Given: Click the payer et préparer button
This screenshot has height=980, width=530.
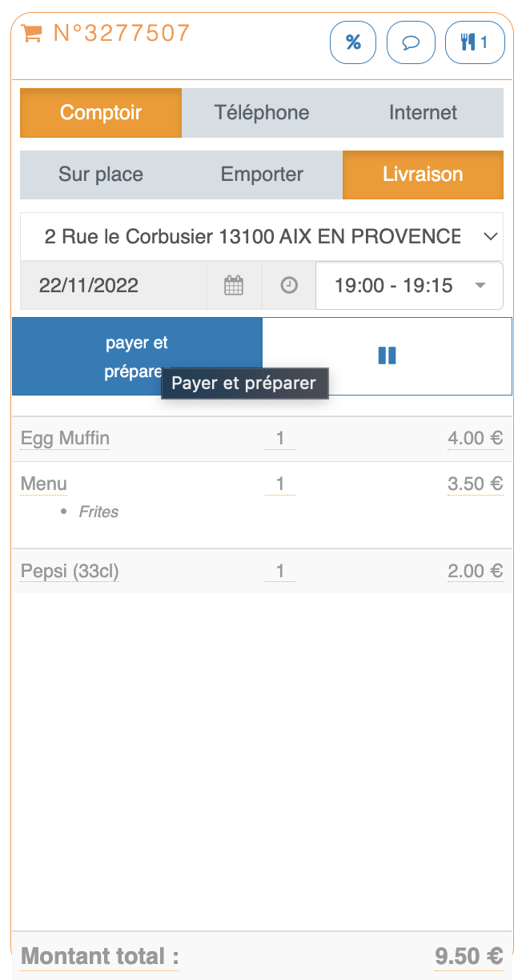Looking at the screenshot, I should click(x=137, y=356).
